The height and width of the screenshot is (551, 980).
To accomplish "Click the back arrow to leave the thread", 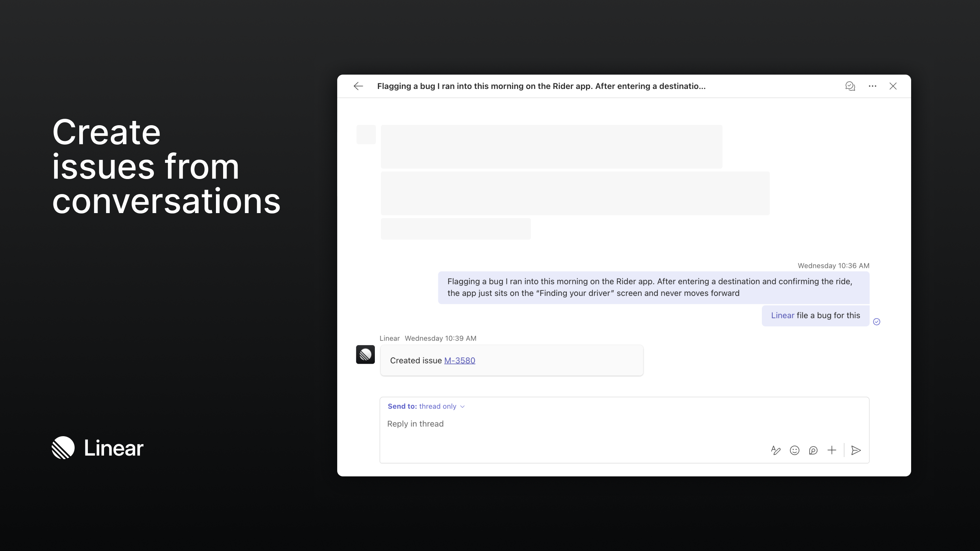I will click(x=358, y=86).
